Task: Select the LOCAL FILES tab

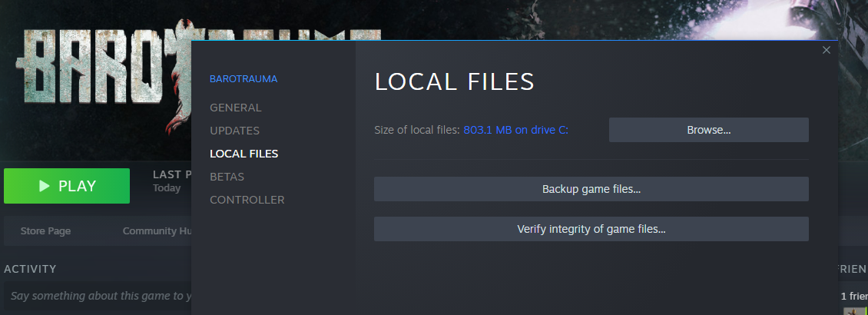Action: click(x=244, y=154)
